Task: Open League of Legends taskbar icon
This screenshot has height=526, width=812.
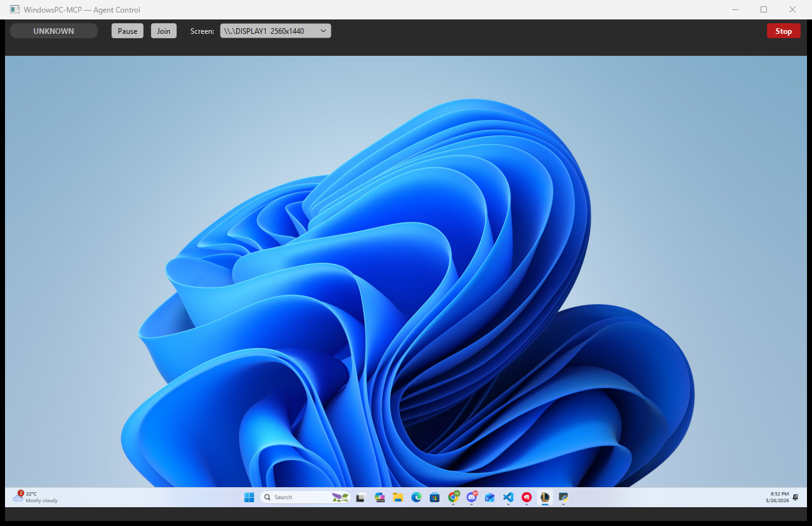Action: coord(545,497)
